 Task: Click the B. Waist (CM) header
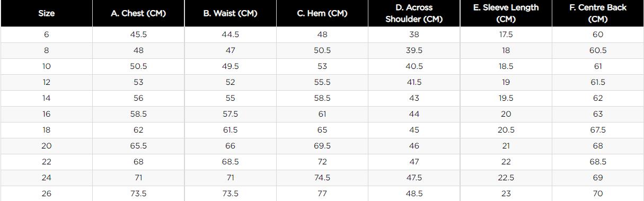click(x=230, y=14)
